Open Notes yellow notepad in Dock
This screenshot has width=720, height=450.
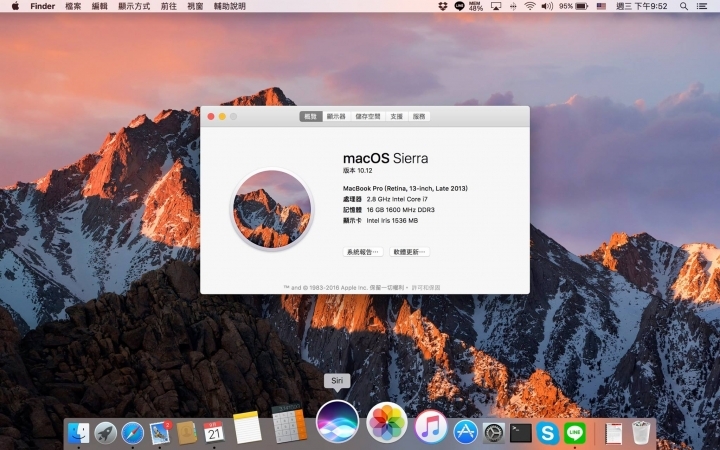point(247,428)
